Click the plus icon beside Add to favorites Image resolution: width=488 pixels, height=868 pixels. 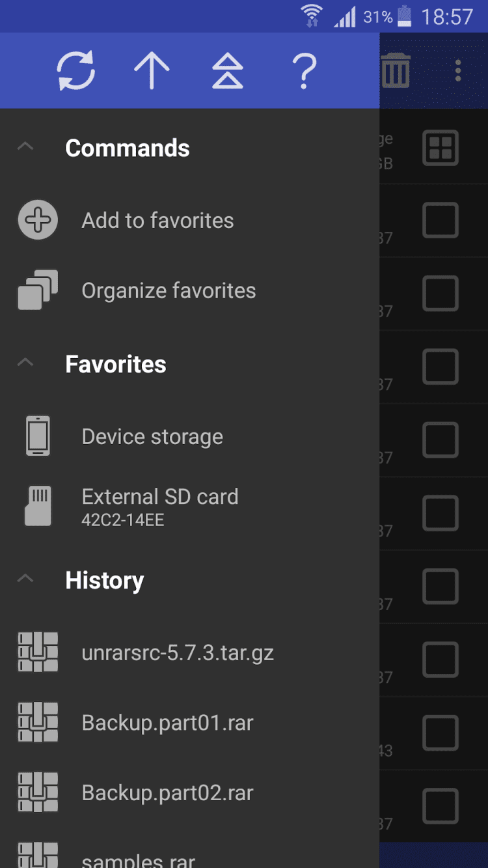(x=38, y=220)
